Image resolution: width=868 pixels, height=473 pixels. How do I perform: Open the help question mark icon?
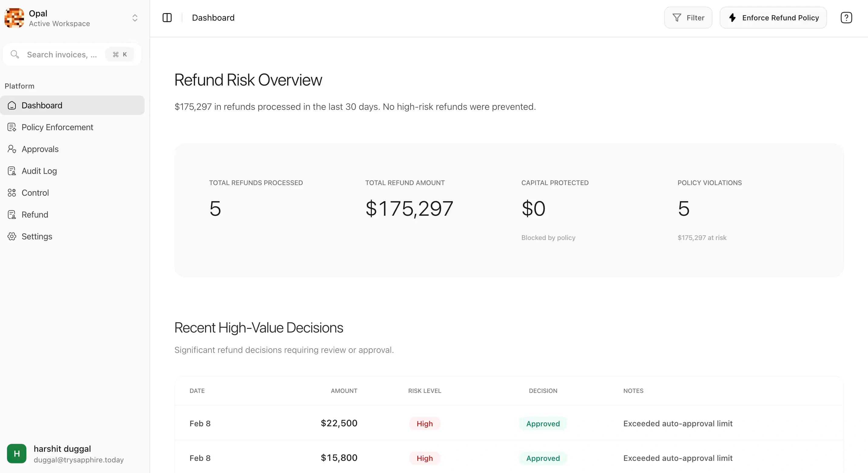coord(846,18)
